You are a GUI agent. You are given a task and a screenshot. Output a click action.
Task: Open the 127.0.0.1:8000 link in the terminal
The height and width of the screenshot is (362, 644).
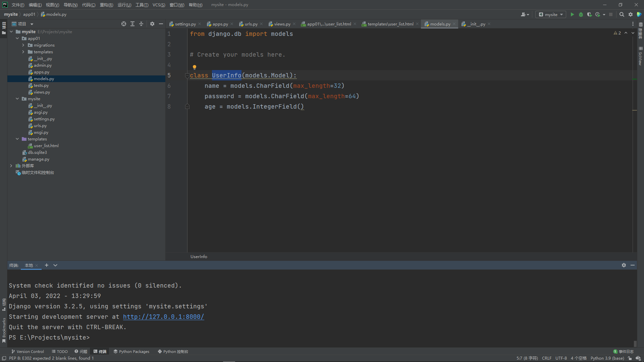pos(163,317)
